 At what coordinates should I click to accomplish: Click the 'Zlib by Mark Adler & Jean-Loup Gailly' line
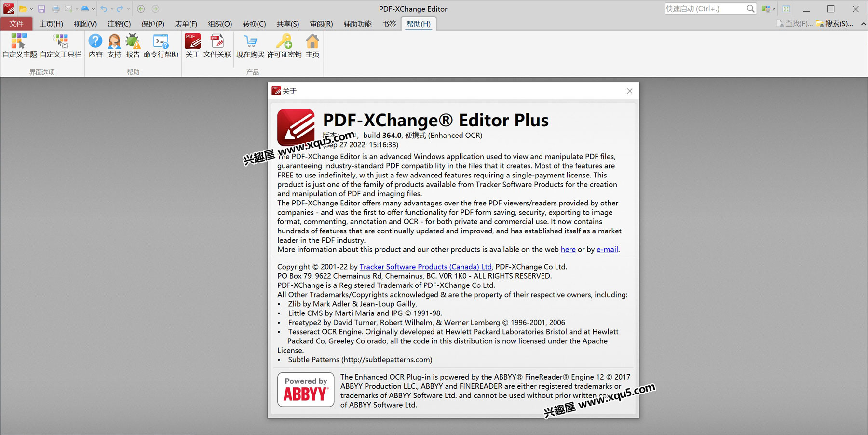353,304
